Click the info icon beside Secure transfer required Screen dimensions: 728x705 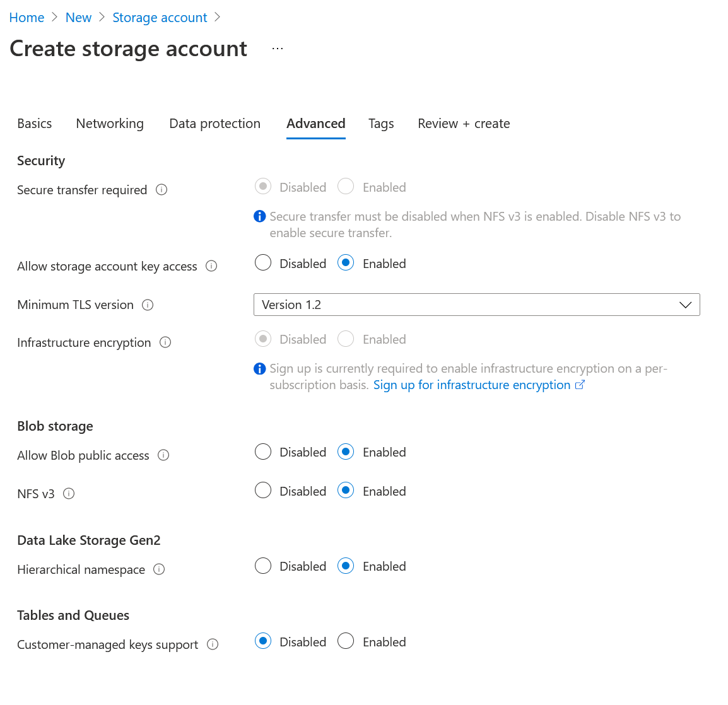point(161,190)
